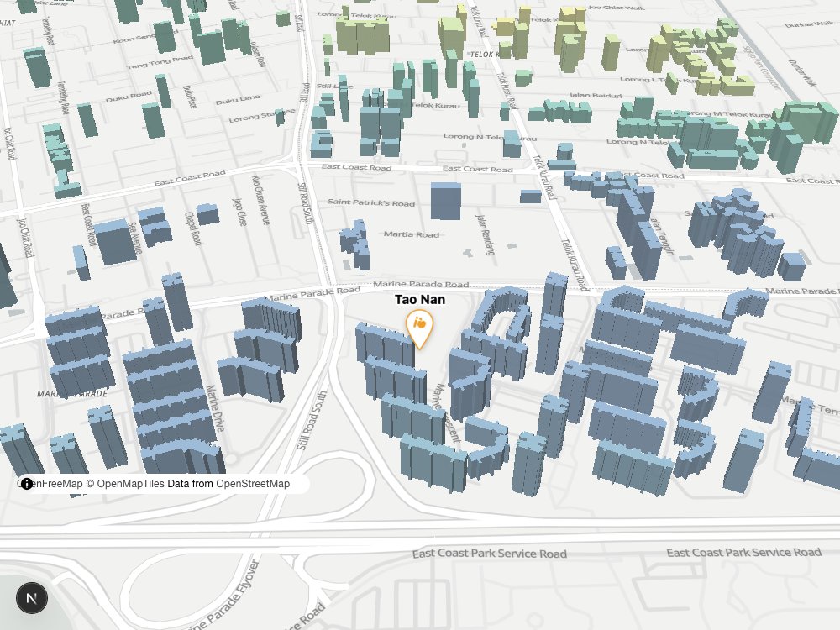This screenshot has height=630, width=840.
Task: Click the Saint Patrick's Road label
Action: point(371,202)
